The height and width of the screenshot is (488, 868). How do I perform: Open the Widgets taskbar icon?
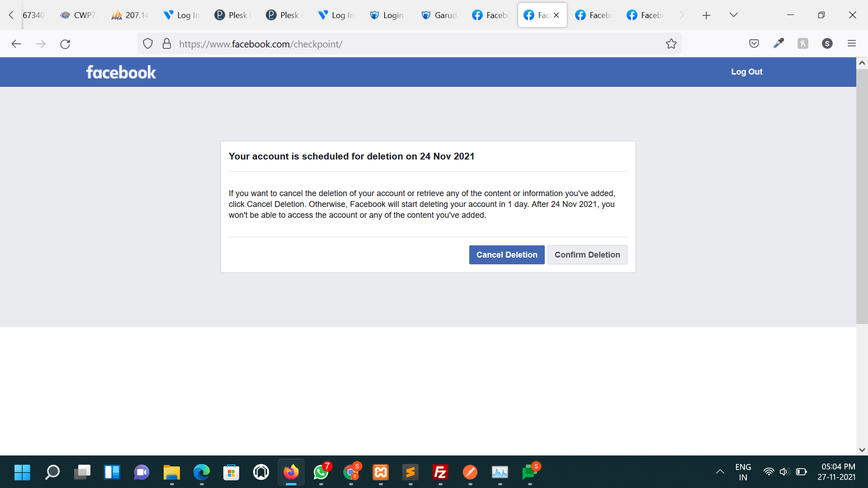(x=112, y=473)
